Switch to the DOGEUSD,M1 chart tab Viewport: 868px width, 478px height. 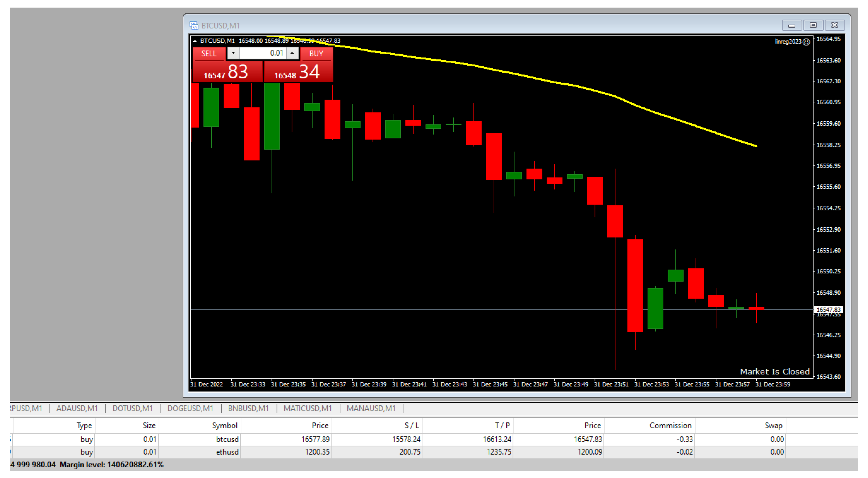click(190, 408)
